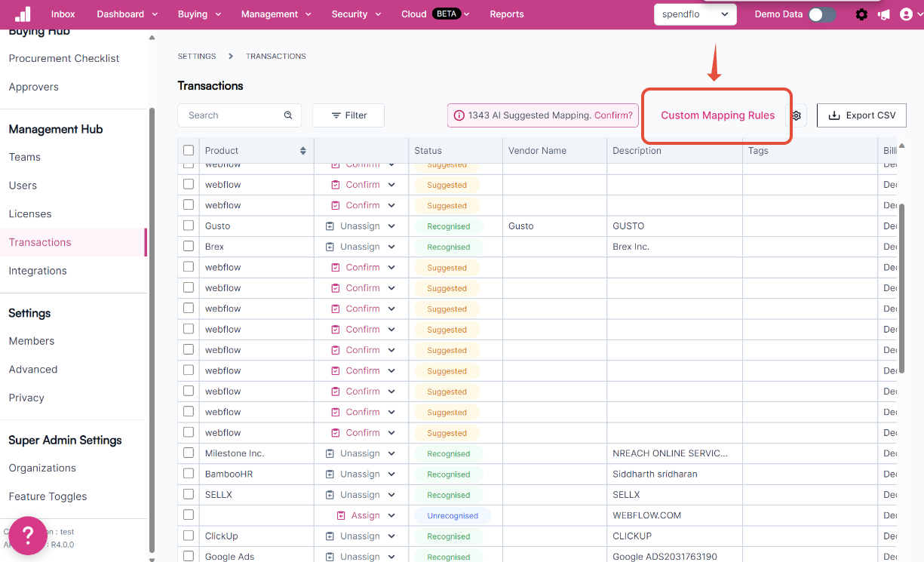This screenshot has height=562, width=924.
Task: Open the Management dropdown menu
Action: 275,14
